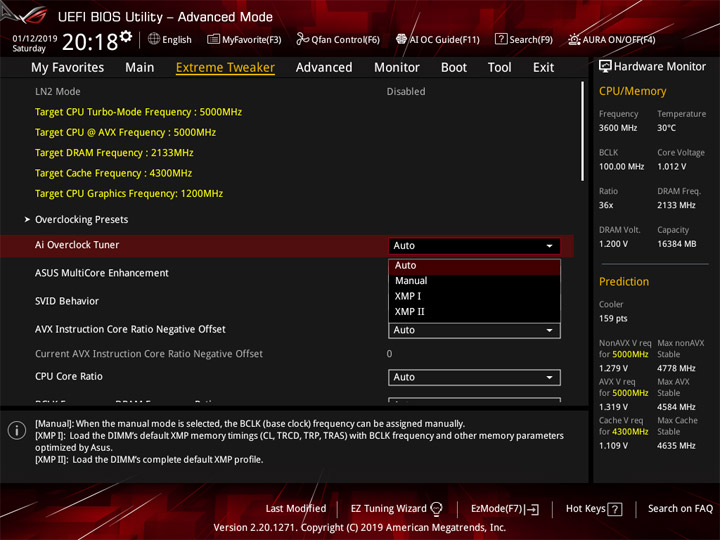Select XMP II option
Screen dimensions: 720x540
pyautogui.click(x=474, y=312)
